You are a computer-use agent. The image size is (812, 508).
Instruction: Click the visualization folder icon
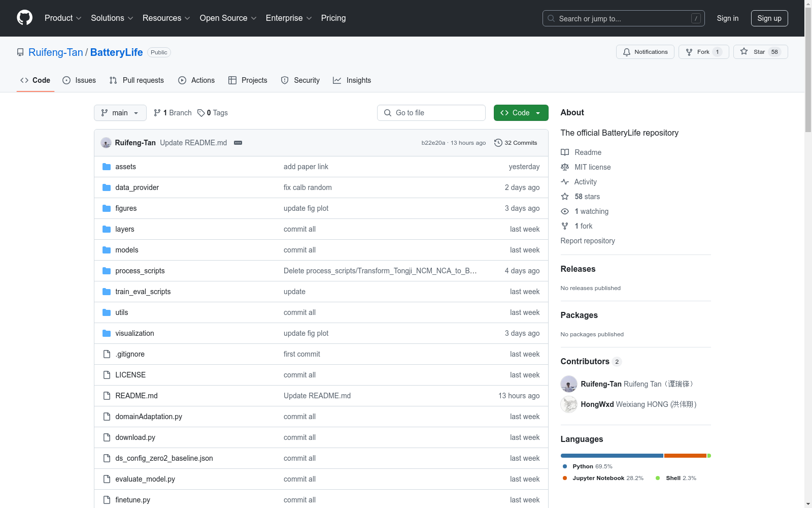tap(107, 333)
